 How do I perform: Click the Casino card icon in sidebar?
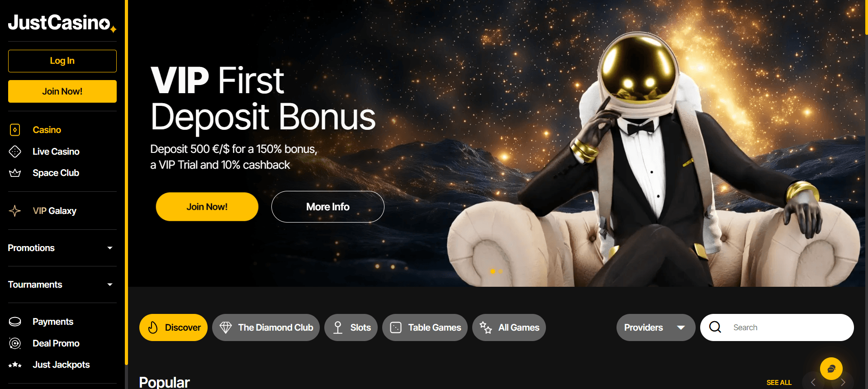[x=15, y=130]
